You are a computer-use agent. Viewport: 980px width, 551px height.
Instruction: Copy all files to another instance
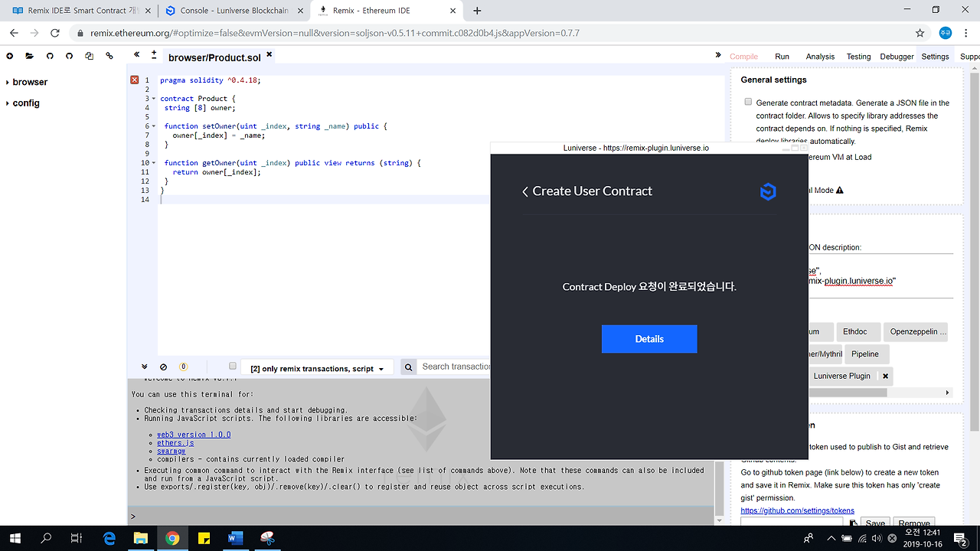[89, 56]
